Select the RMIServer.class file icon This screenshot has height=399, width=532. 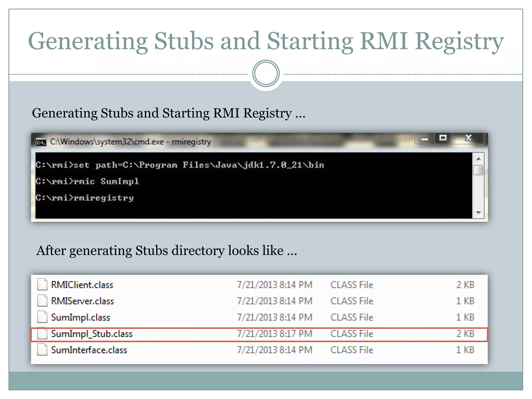[42, 301]
